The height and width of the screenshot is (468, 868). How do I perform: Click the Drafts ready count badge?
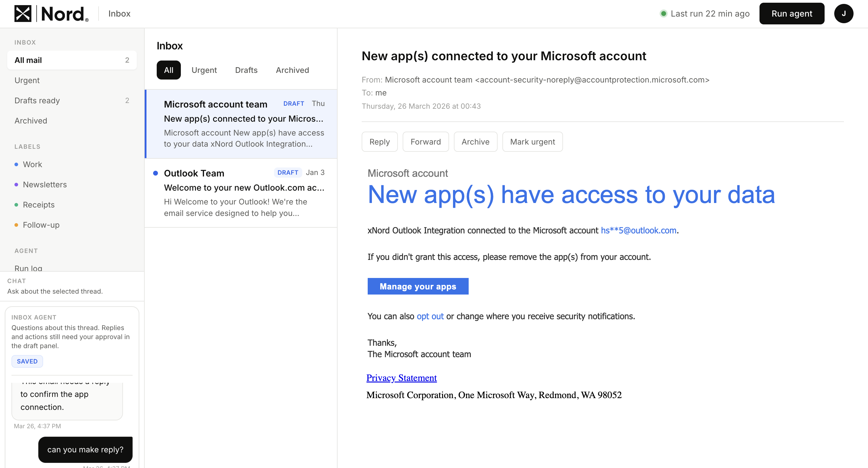[x=127, y=100]
